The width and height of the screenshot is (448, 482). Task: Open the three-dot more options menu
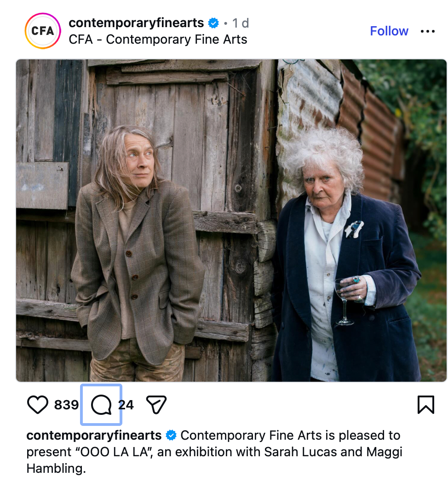pos(428,31)
